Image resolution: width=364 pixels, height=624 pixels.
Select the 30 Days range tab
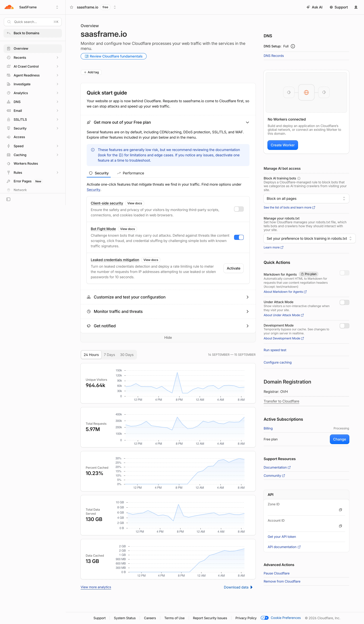127,355
